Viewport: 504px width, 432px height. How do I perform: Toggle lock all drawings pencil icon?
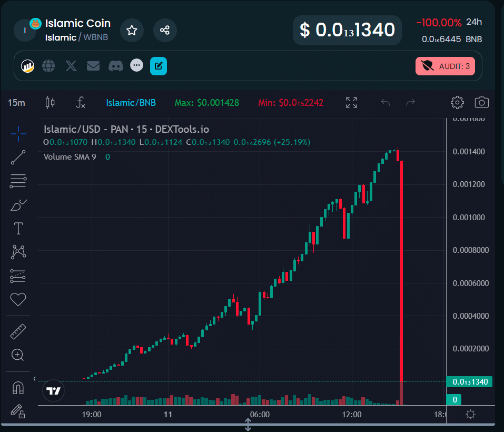18,410
